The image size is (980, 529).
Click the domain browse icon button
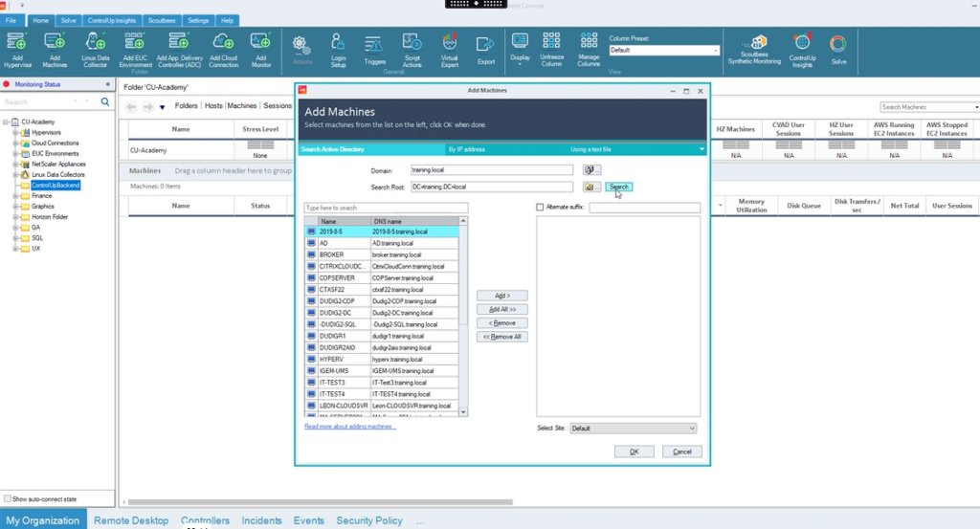click(591, 170)
